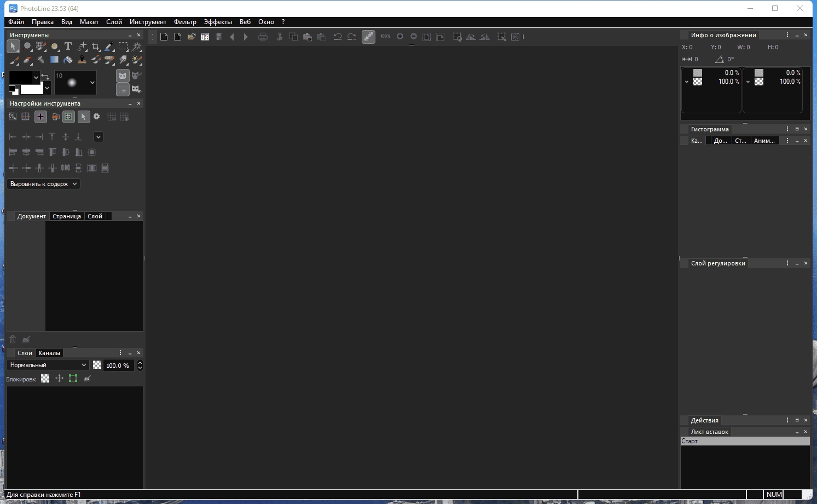Image resolution: width=817 pixels, height=504 pixels.
Task: Reset default black/white colors mini swatch
Action: [13, 90]
